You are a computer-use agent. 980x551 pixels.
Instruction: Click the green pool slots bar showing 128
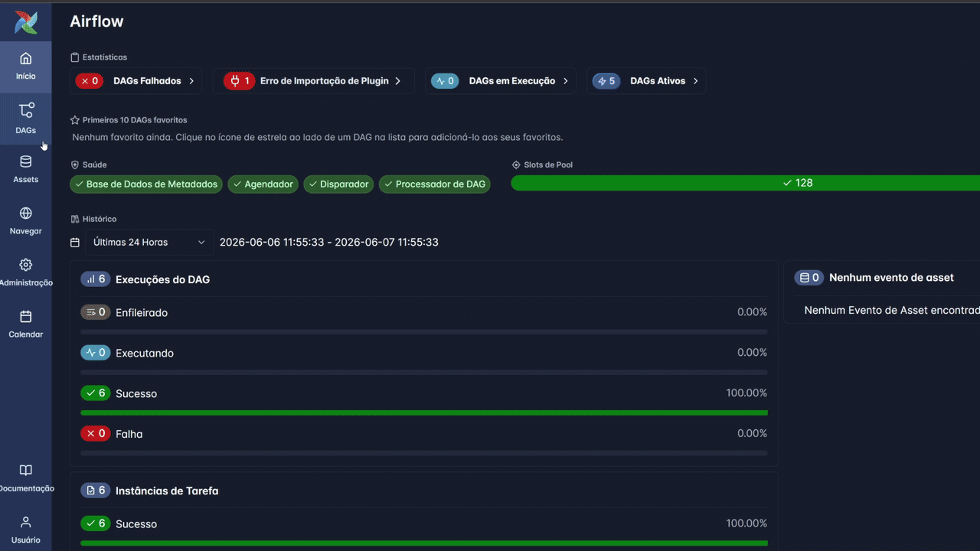point(745,183)
